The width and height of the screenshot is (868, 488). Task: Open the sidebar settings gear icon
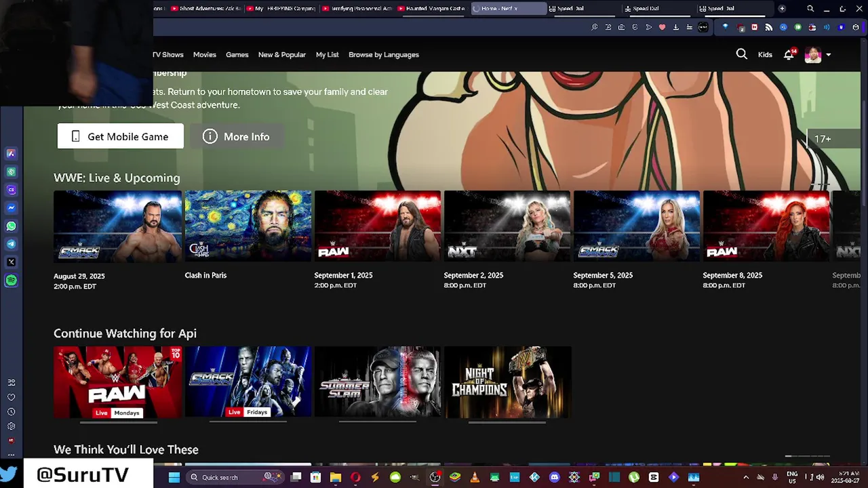(x=11, y=426)
